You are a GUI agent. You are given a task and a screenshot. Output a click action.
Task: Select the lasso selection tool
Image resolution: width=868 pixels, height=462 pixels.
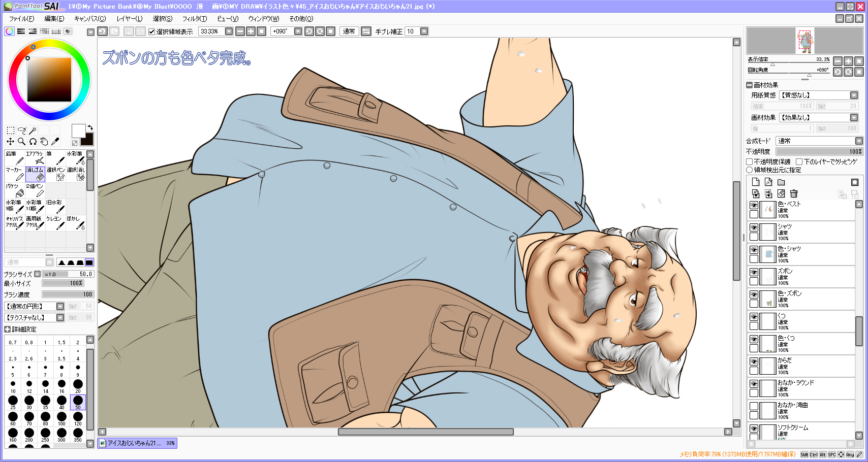coord(21,130)
